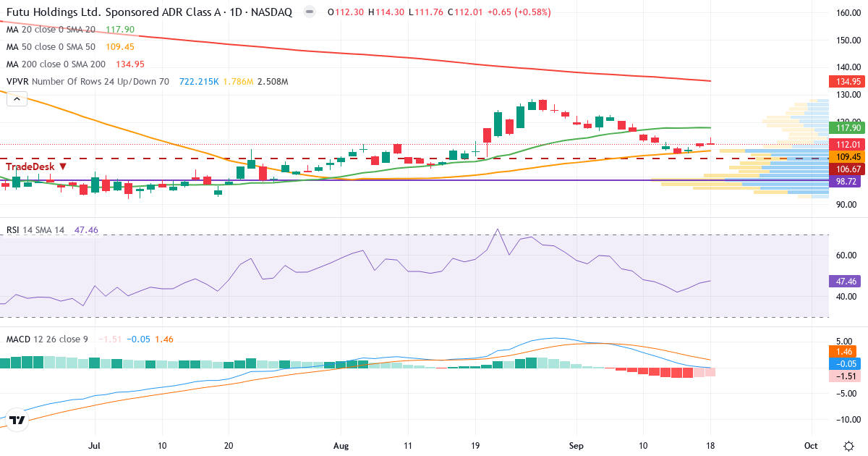868x456 pixels.
Task: Click the MACD legend histogram value -1.51
Action: tap(110, 339)
